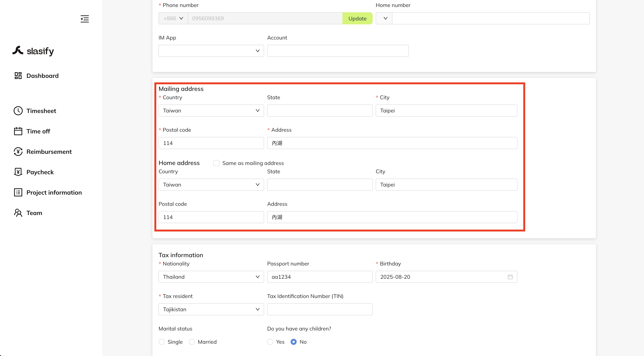This screenshot has height=356, width=644.
Task: Open the Home address Country dropdown
Action: pyautogui.click(x=211, y=185)
